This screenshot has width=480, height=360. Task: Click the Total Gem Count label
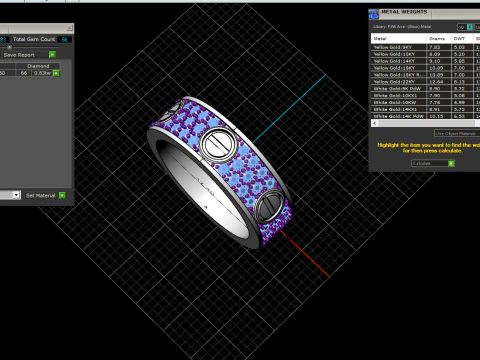[x=34, y=39]
